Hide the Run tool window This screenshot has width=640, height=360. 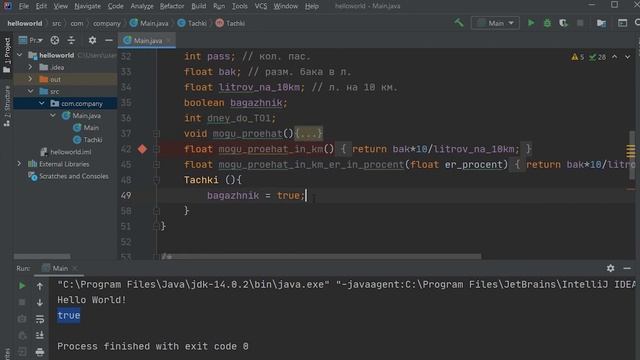627,268
